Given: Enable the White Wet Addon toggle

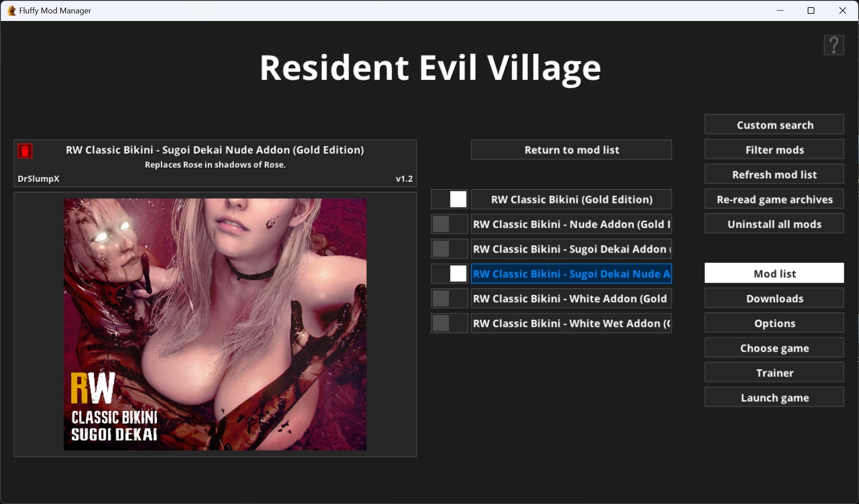Looking at the screenshot, I should (449, 323).
